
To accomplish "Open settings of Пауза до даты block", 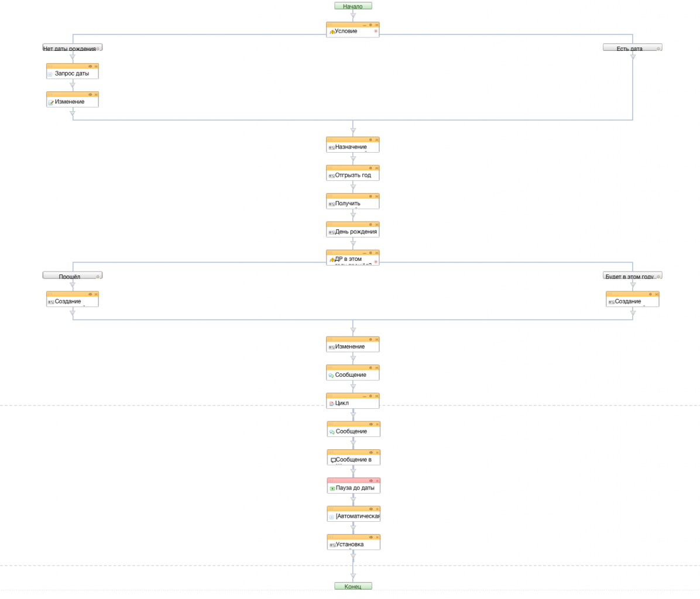I will point(371,481).
